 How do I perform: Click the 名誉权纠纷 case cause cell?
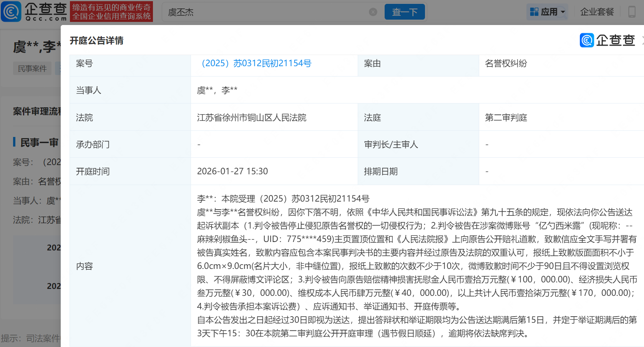(506, 63)
